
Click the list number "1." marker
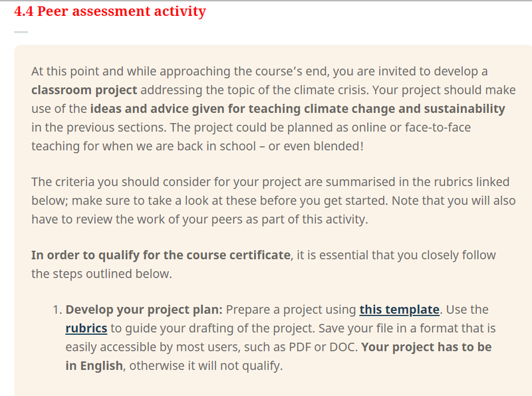57,310
